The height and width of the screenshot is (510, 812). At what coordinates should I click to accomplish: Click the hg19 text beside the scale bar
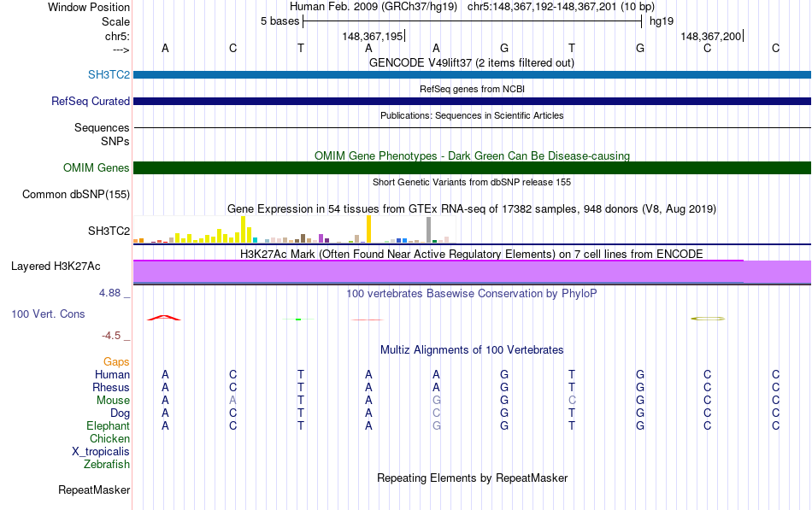pos(662,21)
